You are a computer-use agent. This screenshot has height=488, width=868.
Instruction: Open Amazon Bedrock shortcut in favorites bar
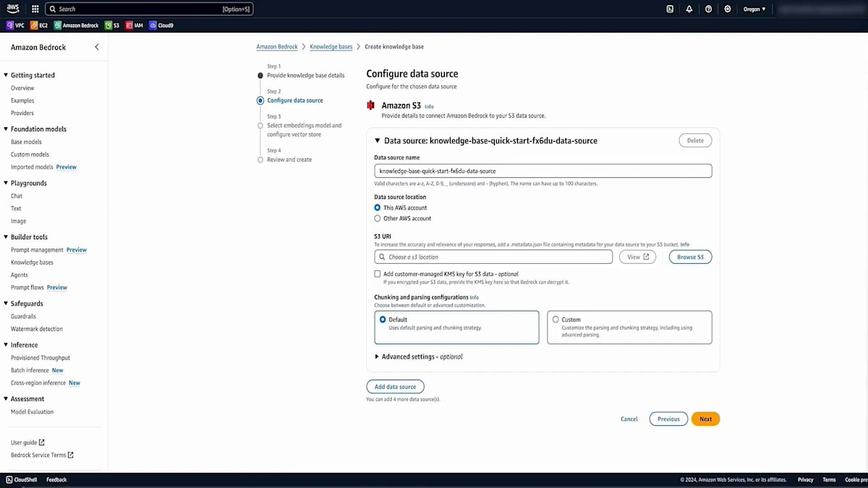coord(76,25)
